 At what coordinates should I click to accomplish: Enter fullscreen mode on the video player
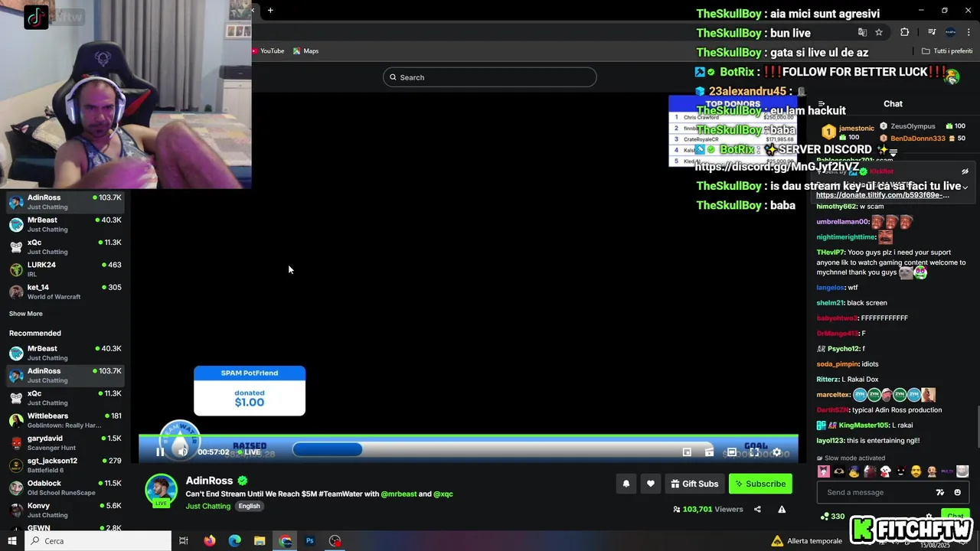click(x=754, y=452)
